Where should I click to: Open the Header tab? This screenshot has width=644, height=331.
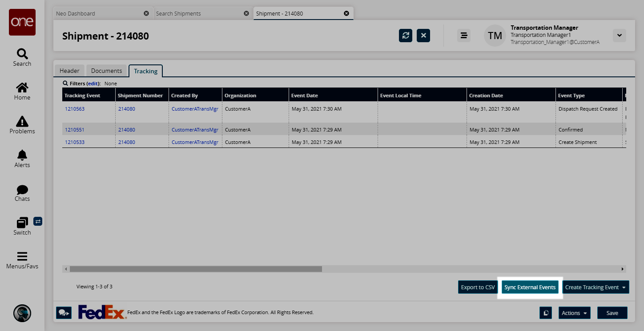(x=69, y=71)
